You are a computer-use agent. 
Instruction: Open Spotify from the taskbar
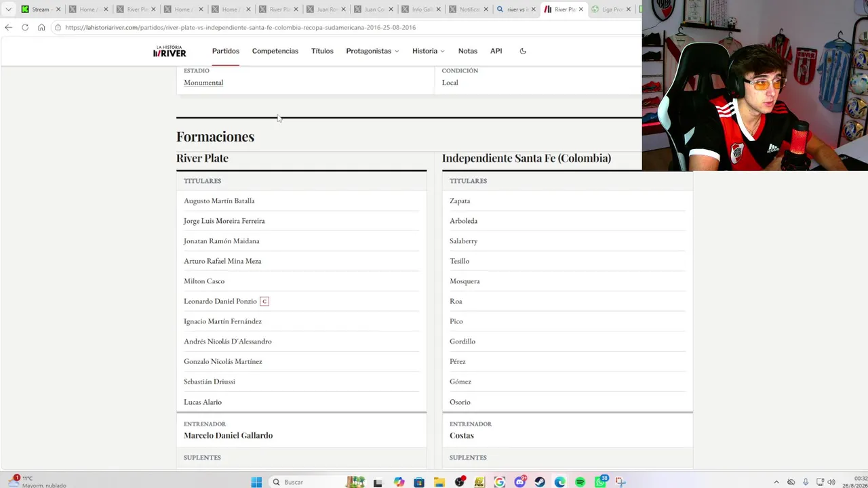click(580, 482)
